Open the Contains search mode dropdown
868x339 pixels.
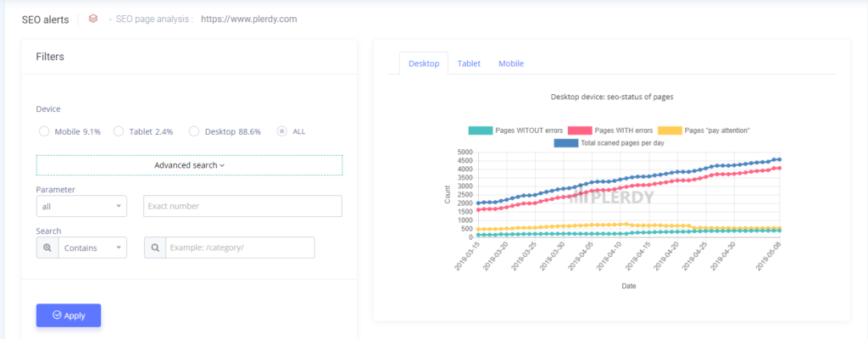pos(92,247)
